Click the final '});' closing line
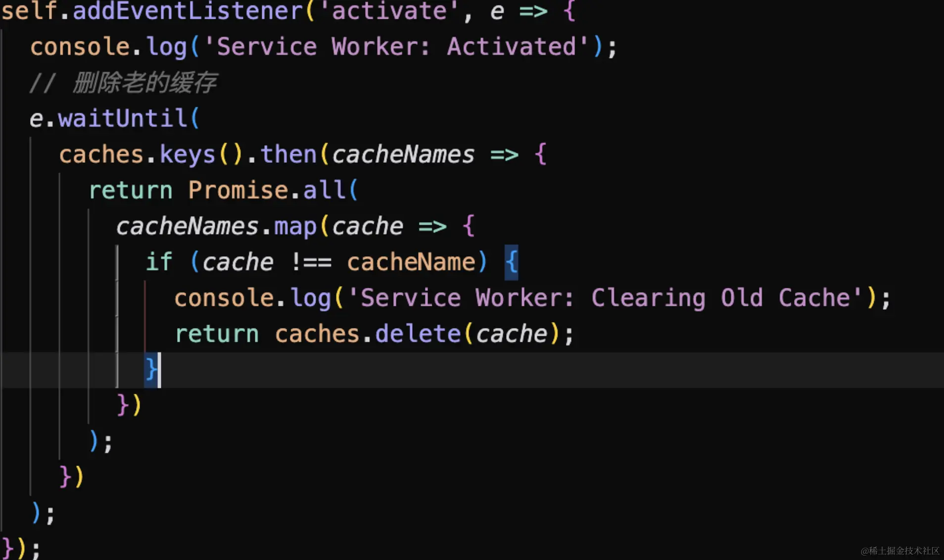The image size is (944, 560). click(21, 548)
